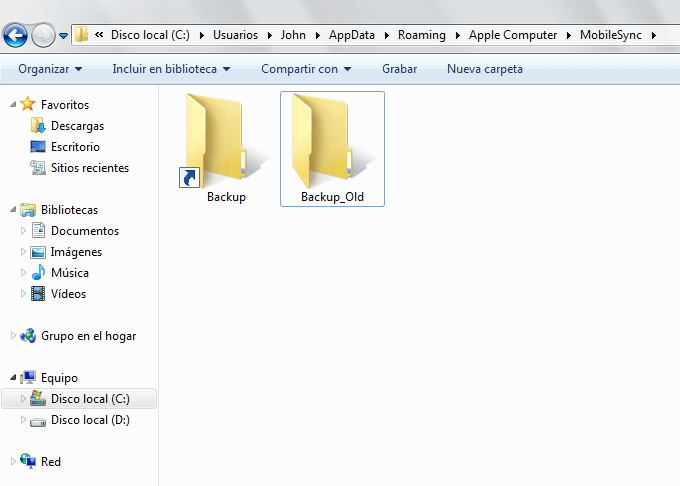Open Sitios recientes in the sidebar

tap(89, 168)
